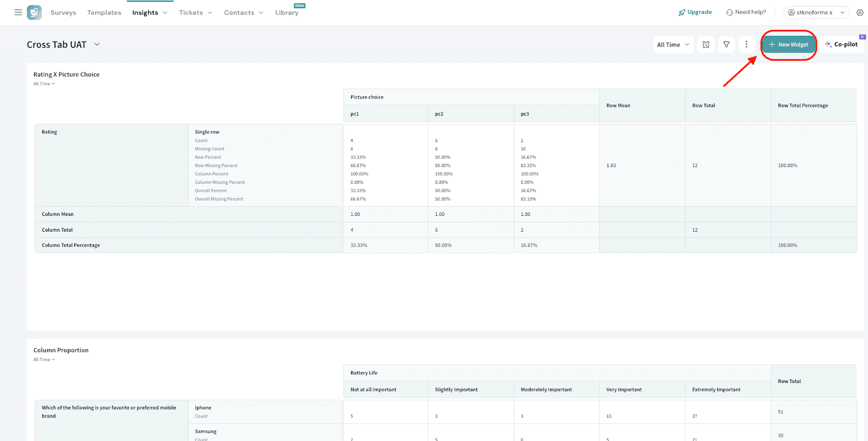Image resolution: width=868 pixels, height=441 pixels.
Task: Open the Library tab
Action: [286, 12]
